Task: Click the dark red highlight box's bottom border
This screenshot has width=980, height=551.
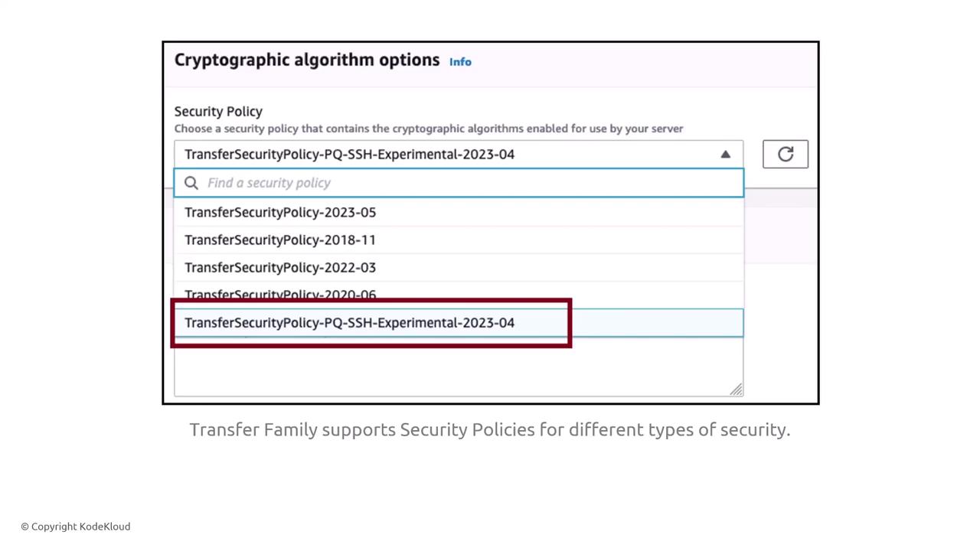Action: (371, 345)
